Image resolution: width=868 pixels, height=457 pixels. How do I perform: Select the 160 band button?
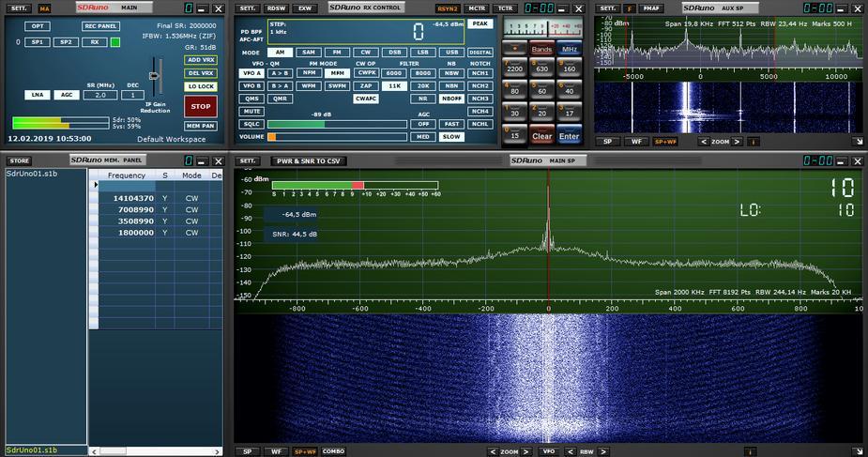click(570, 67)
